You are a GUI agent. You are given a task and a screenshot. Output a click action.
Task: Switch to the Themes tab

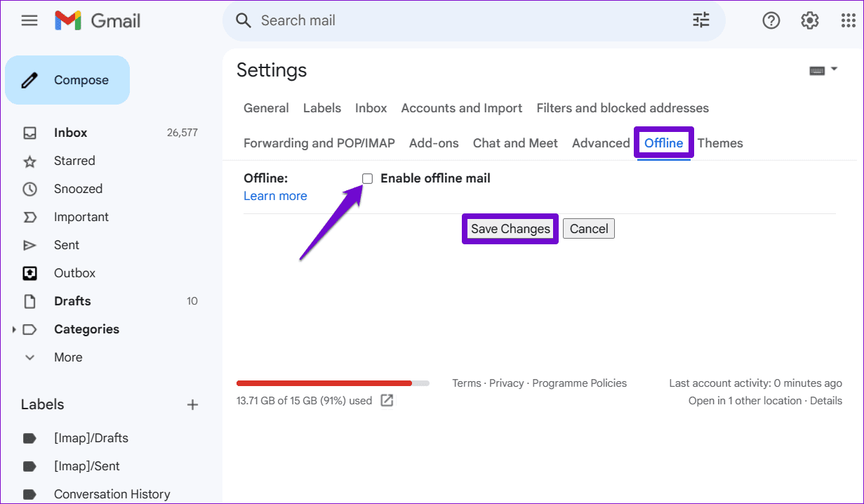pyautogui.click(x=720, y=142)
